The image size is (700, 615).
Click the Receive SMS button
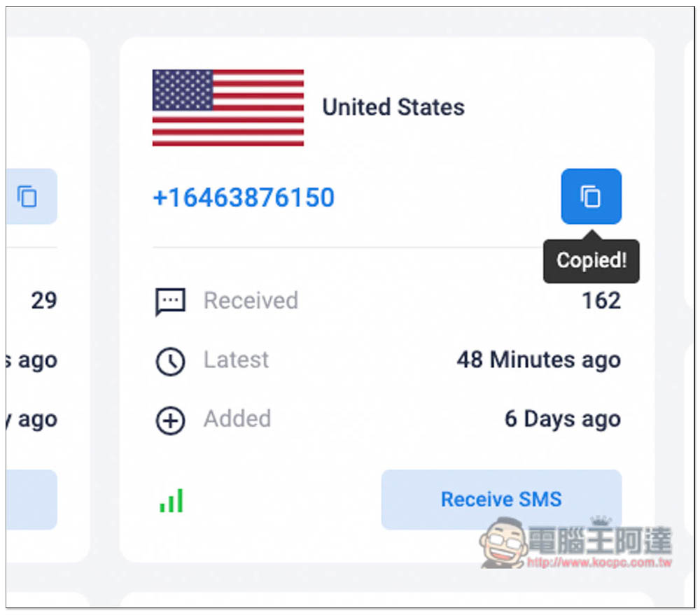(501, 499)
